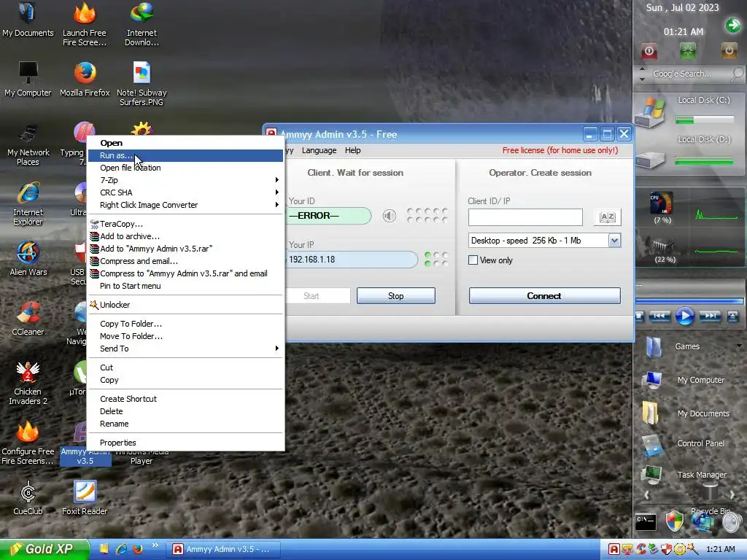
Task: Open the Language menu in Ammyy Admin
Action: click(320, 150)
